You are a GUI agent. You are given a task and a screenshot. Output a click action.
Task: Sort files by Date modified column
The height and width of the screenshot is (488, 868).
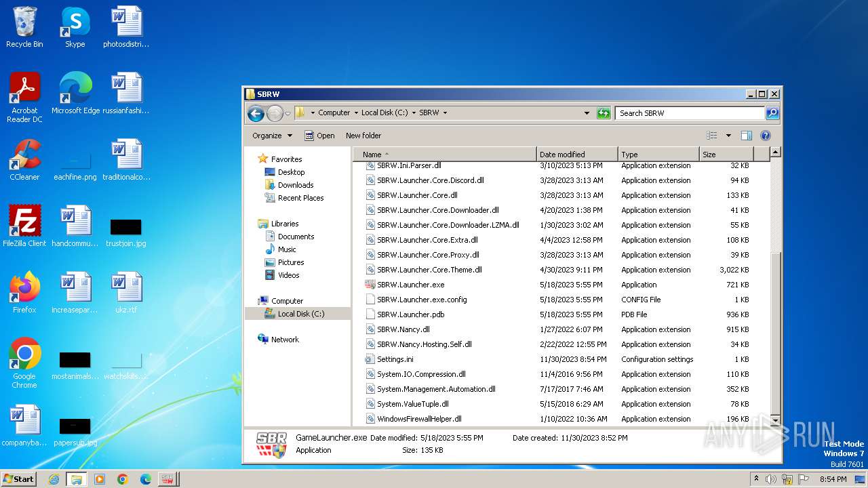tap(577, 155)
